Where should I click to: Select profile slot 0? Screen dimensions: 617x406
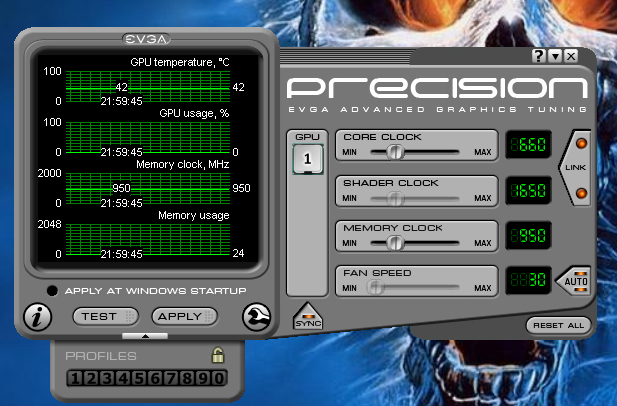click(219, 378)
